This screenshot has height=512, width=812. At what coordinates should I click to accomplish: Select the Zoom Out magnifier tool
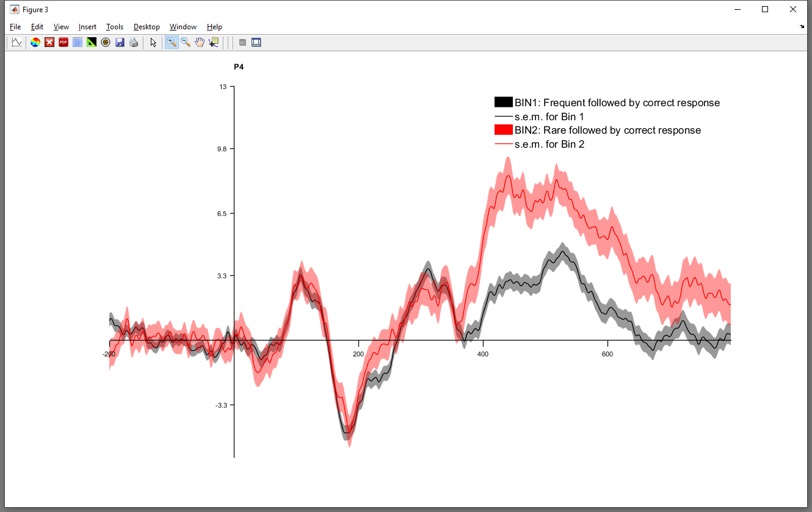click(186, 42)
